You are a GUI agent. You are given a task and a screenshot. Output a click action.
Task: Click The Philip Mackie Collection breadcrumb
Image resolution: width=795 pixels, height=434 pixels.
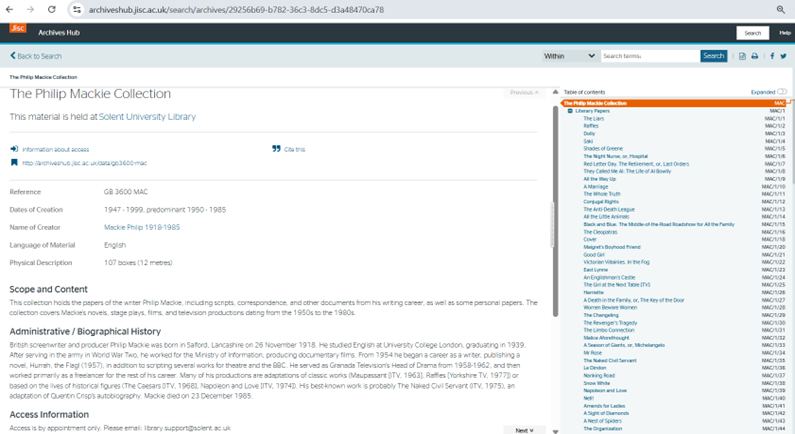pos(43,77)
